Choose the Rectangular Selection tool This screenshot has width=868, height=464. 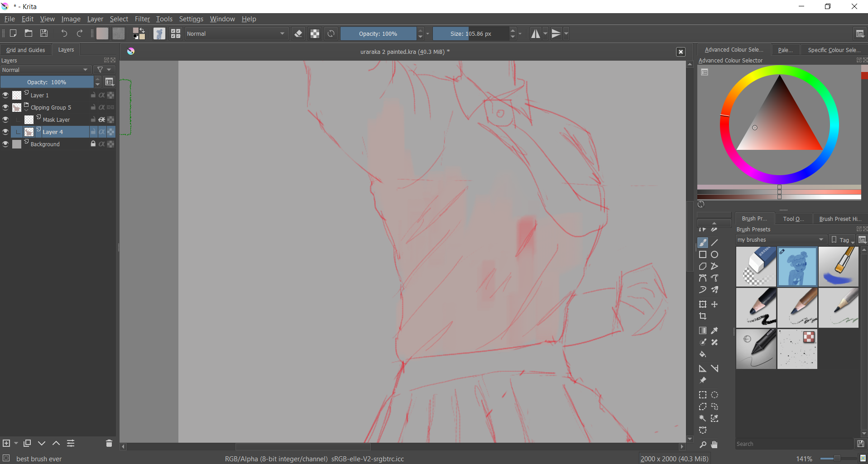pos(703,395)
